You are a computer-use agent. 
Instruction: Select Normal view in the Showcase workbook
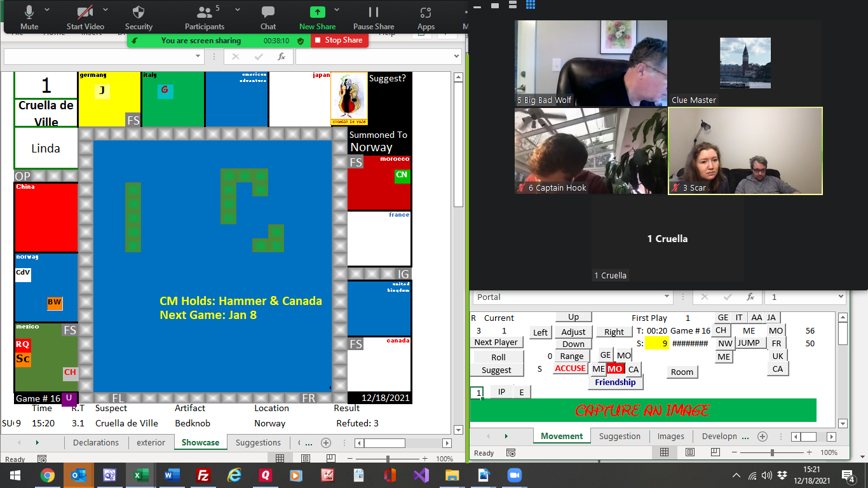[x=280, y=459]
